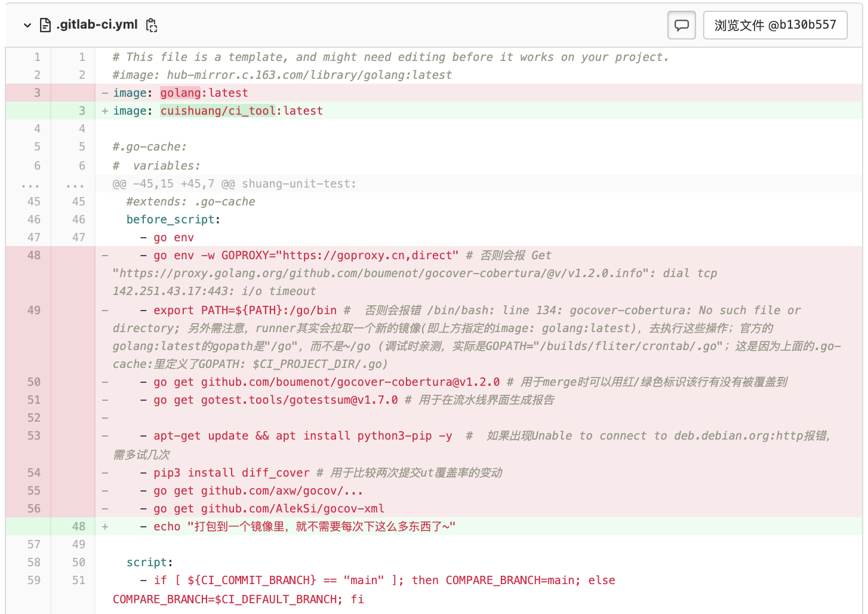Select removed line number 52
Screen dimensions: 868x614
34,417
